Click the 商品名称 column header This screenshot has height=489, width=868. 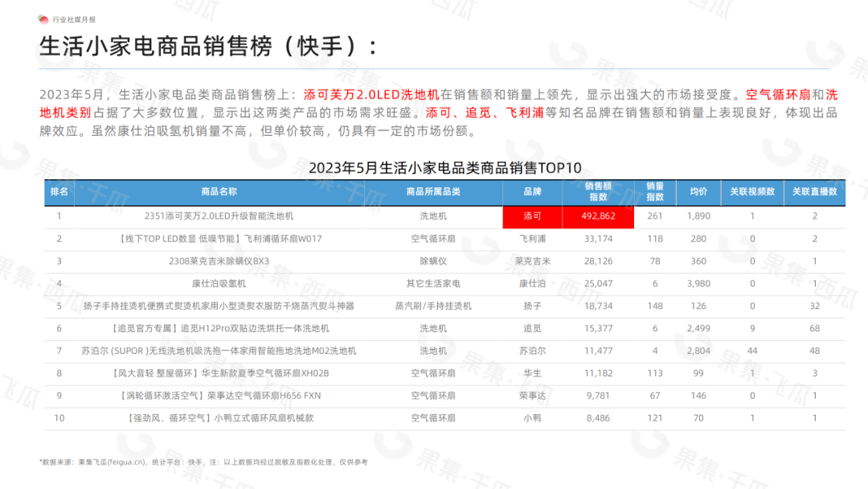(x=219, y=191)
